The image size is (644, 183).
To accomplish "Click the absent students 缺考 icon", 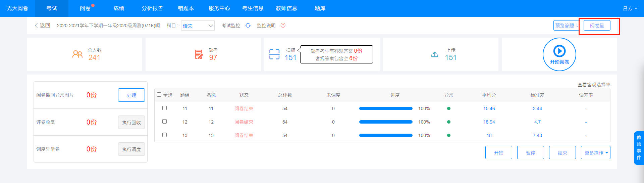I will coord(199,54).
